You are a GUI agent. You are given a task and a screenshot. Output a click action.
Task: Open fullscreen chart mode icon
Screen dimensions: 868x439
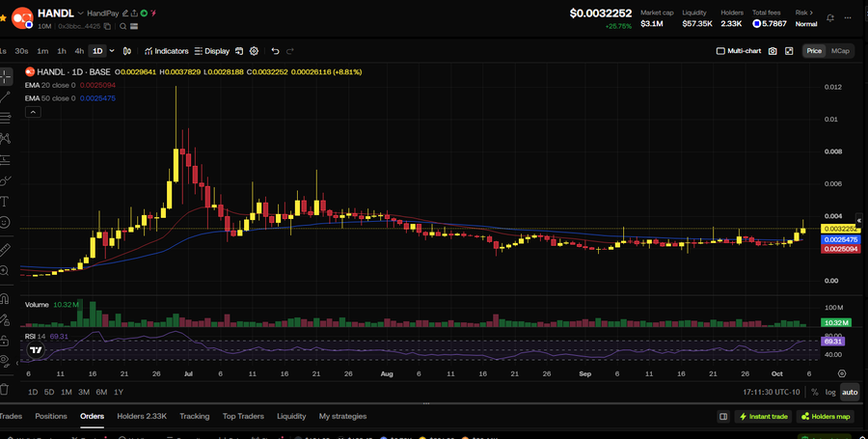[789, 51]
